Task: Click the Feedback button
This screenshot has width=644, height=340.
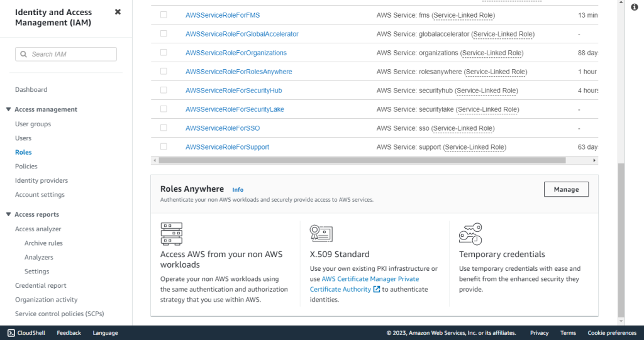Action: pyautogui.click(x=69, y=333)
